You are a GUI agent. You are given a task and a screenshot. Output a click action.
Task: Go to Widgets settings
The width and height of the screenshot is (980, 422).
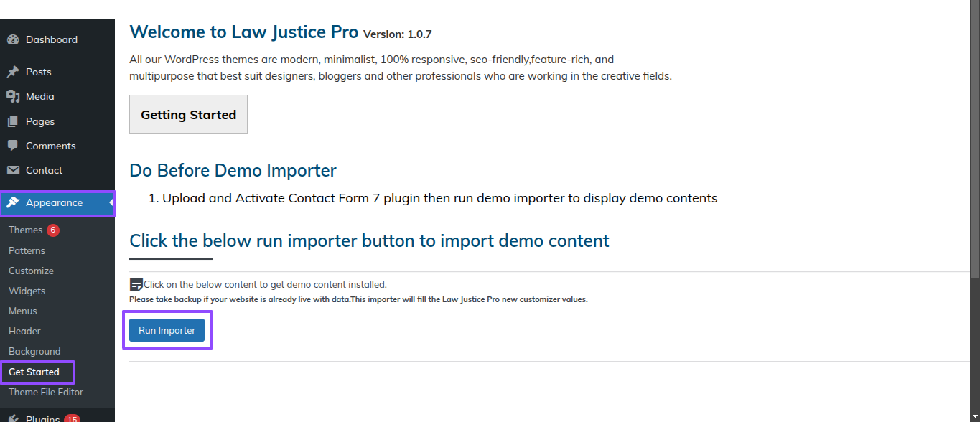click(x=27, y=291)
